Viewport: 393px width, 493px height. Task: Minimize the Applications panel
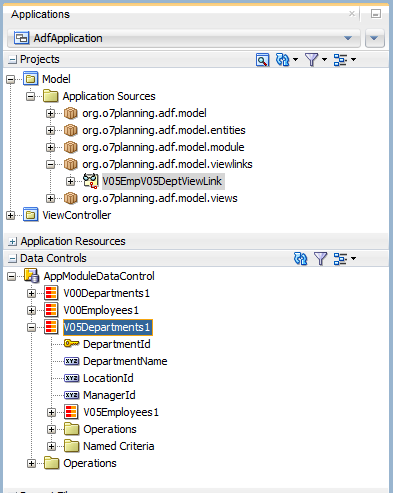point(376,14)
